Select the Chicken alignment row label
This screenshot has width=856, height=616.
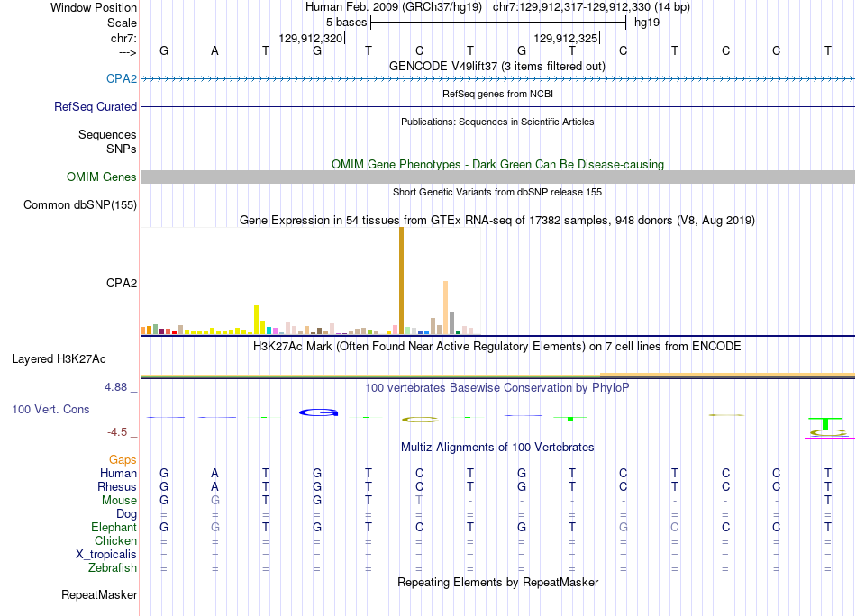tap(115, 540)
